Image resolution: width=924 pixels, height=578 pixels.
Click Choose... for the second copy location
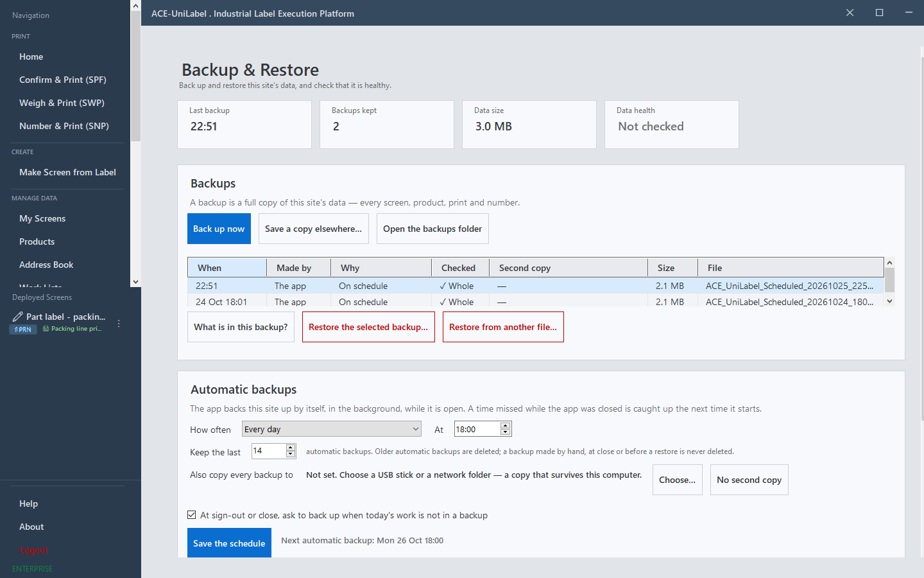pyautogui.click(x=678, y=480)
